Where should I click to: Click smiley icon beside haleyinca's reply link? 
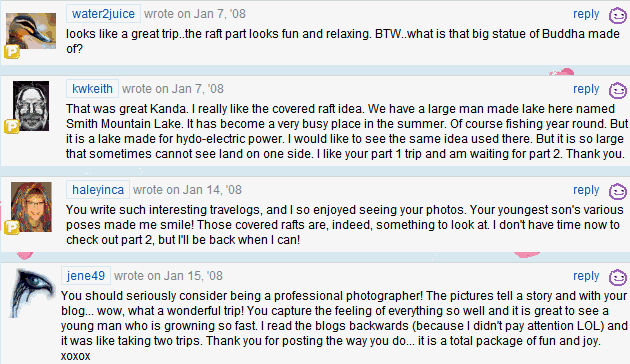[x=618, y=191]
